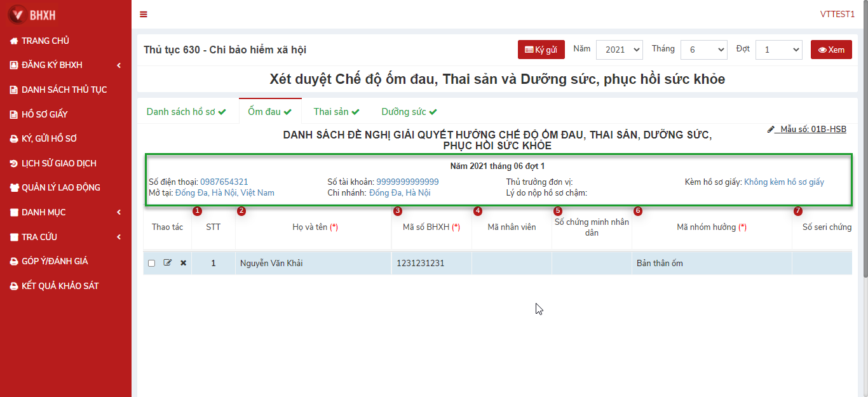This screenshot has height=397, width=868.
Task: Click the Xem button
Action: pos(831,50)
